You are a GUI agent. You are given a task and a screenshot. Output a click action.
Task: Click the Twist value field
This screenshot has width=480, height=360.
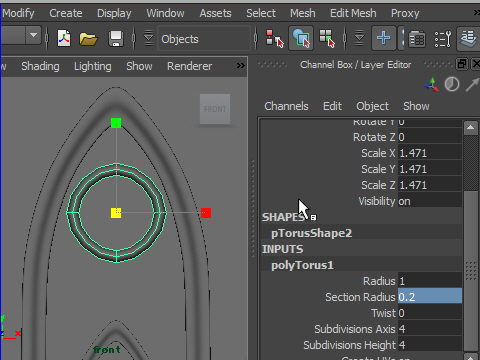[x=430, y=313]
